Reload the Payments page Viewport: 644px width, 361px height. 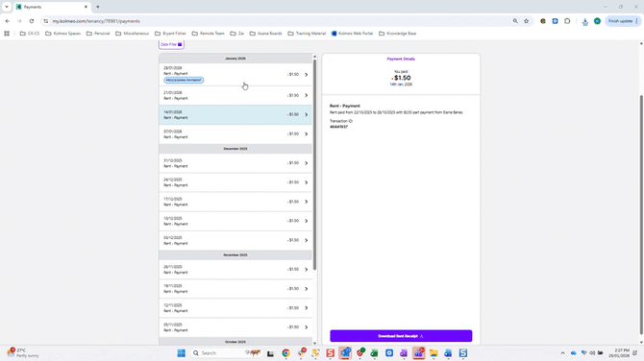(x=32, y=21)
